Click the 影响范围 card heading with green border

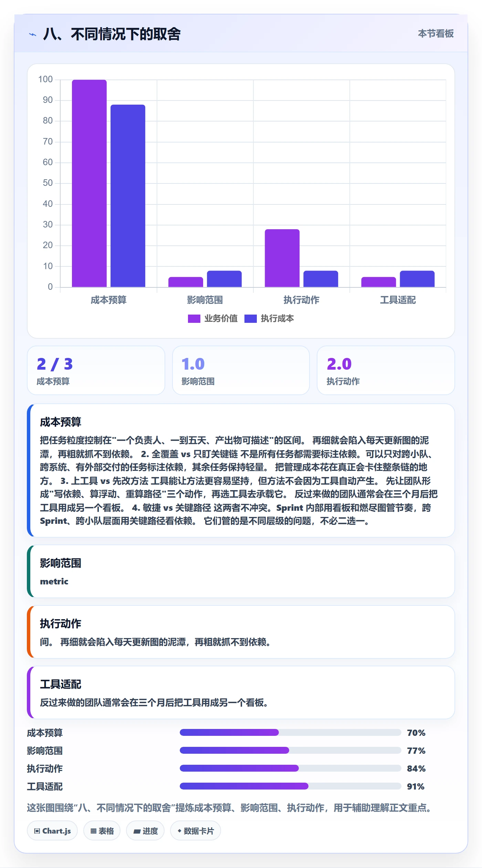61,563
